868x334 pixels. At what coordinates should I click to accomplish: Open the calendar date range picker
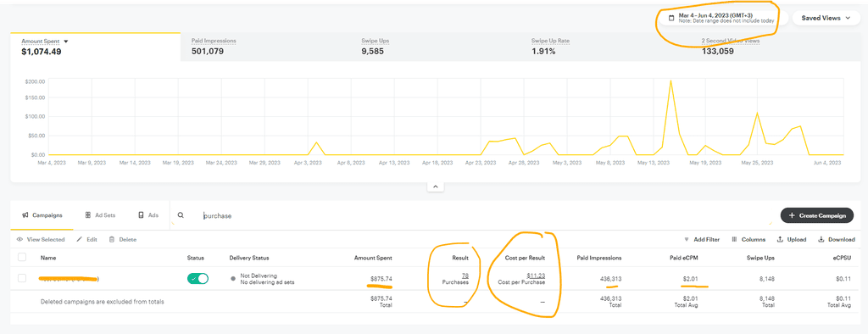(x=671, y=18)
